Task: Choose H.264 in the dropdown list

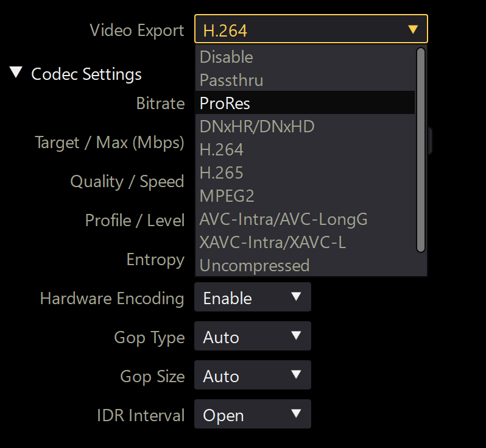Action: tap(305, 149)
